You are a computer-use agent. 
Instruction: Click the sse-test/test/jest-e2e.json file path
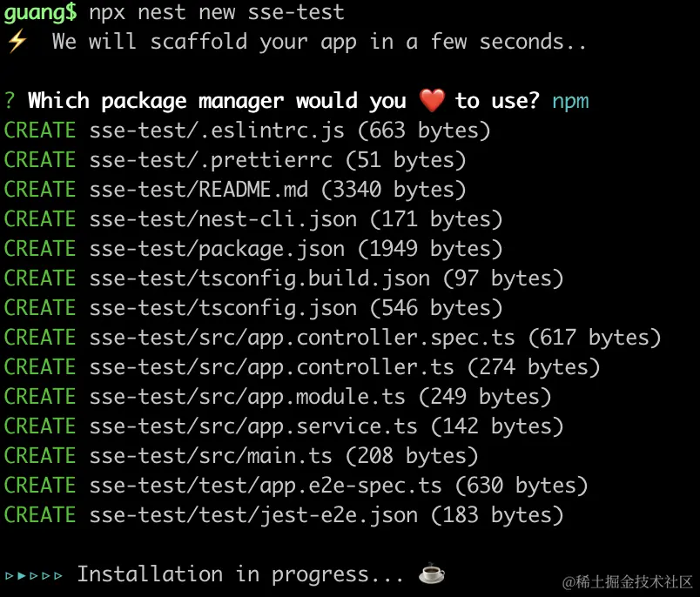pyautogui.click(x=253, y=515)
